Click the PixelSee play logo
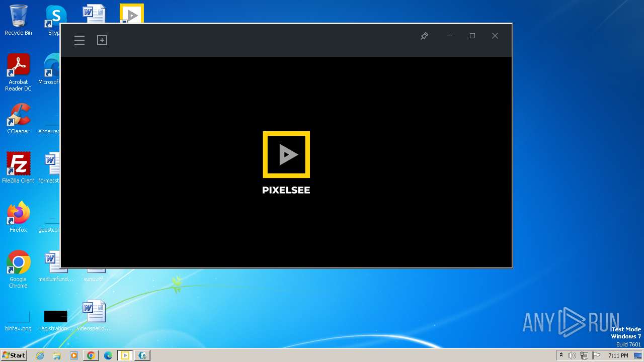 coord(286,155)
